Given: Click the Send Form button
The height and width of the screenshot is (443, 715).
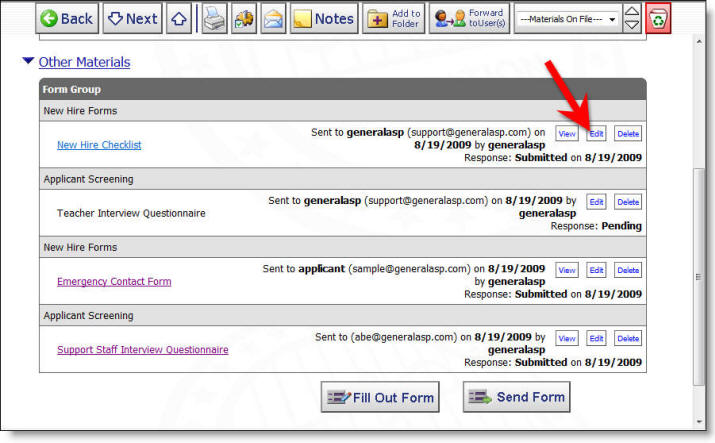Looking at the screenshot, I should 516,397.
